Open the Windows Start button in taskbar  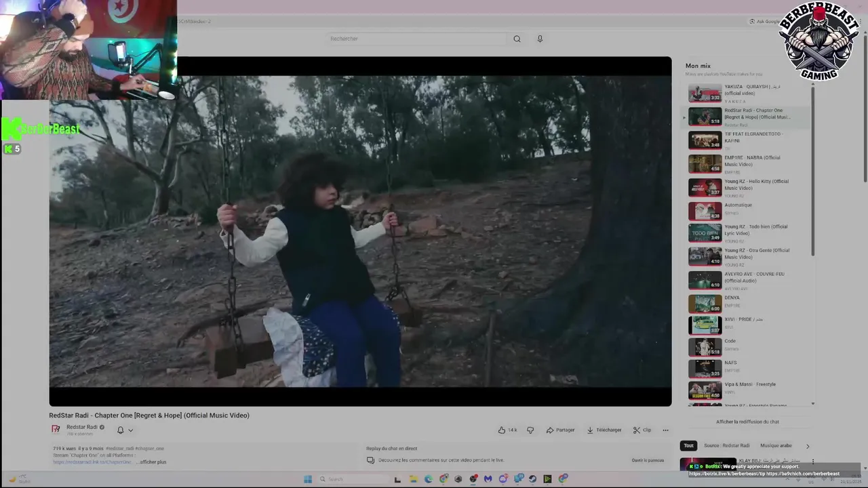307,479
